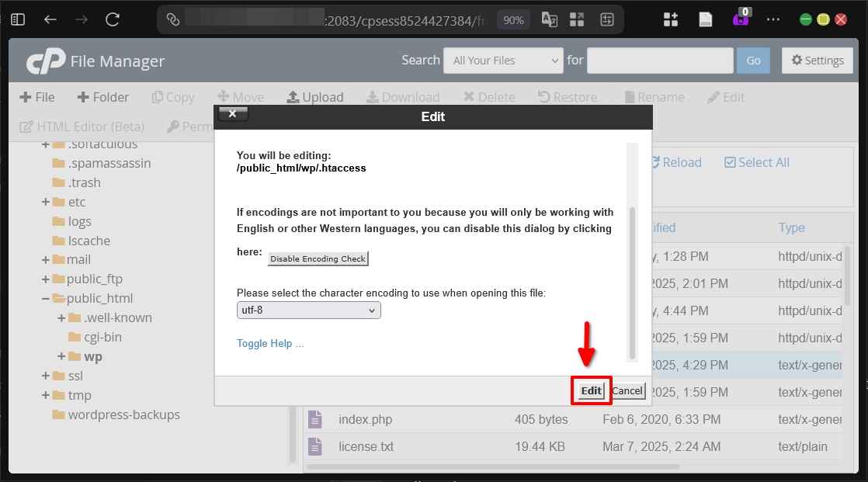Viewport: 868px width, 482px height.
Task: Collapse the public_html folder
Action: (x=46, y=298)
